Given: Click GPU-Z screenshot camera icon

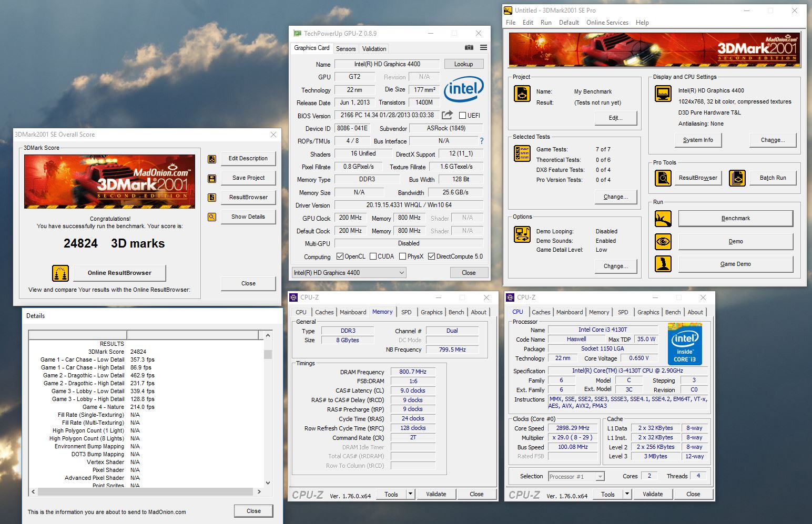Looking at the screenshot, I should [469, 48].
